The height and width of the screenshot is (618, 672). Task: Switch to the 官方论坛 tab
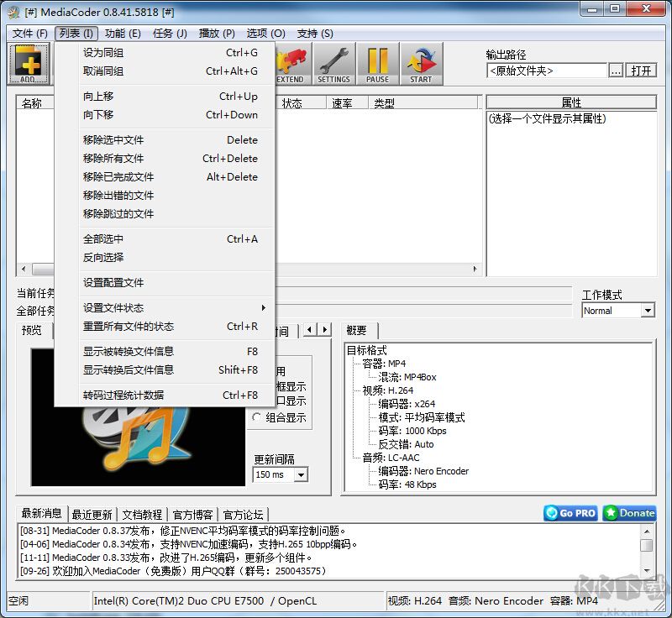[x=245, y=513]
